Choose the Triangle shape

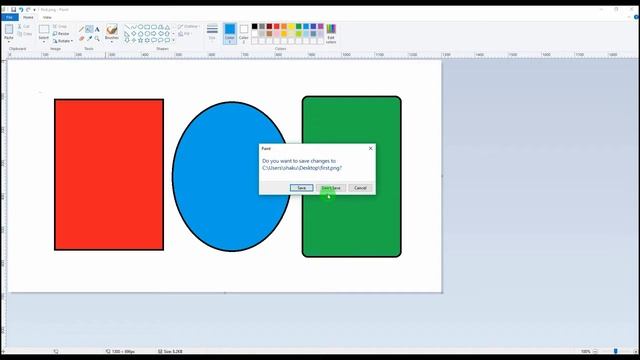[x=167, y=27]
